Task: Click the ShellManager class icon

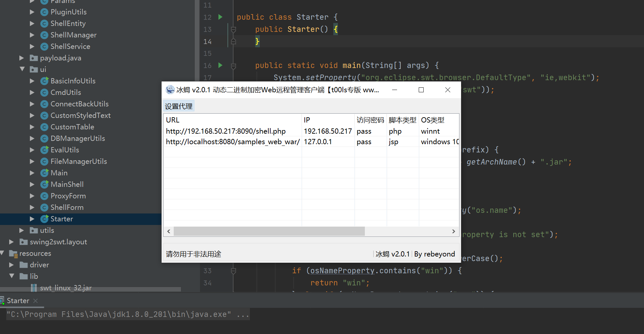Action: (x=44, y=35)
